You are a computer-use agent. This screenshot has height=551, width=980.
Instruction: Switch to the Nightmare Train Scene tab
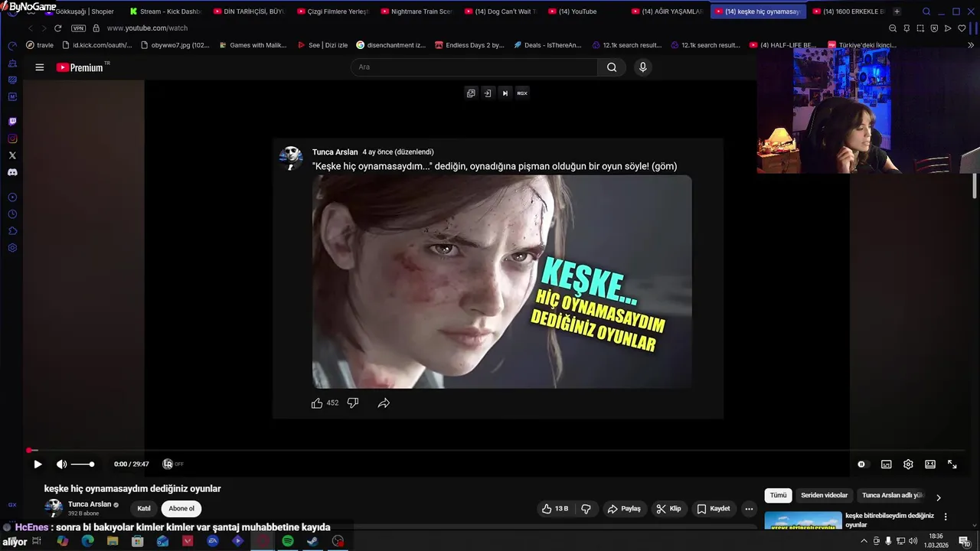click(x=416, y=11)
